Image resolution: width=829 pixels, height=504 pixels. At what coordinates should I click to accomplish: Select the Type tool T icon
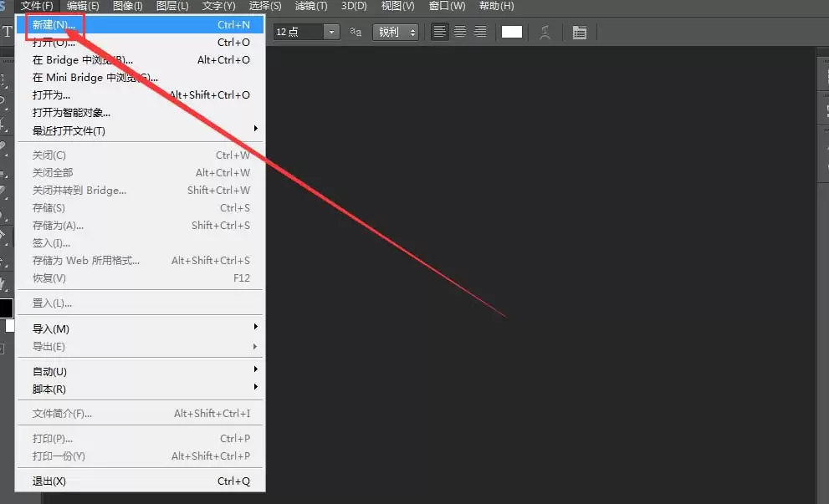tap(8, 32)
